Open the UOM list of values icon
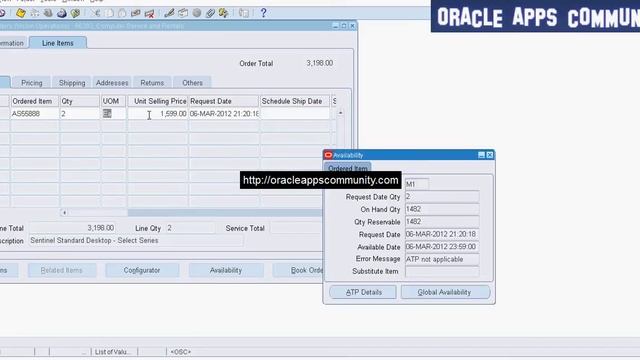The image size is (640, 360). point(107,113)
